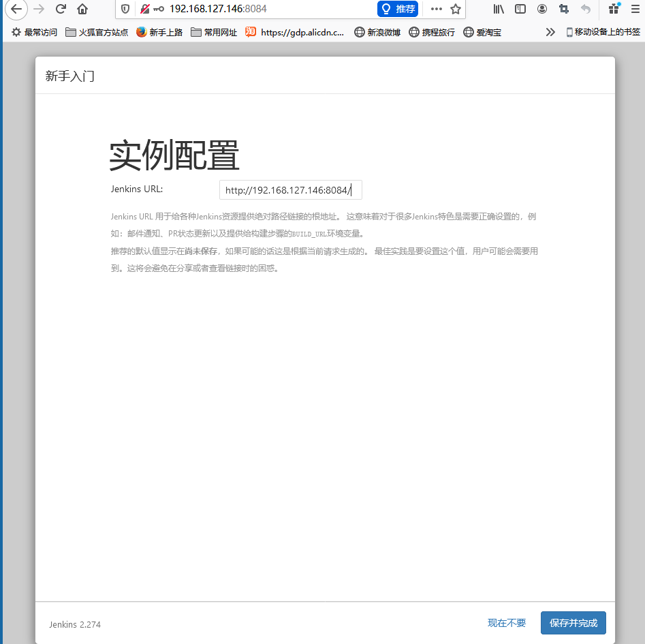Open the tracking protection shield icon
This screenshot has height=644, width=645.
125,10
